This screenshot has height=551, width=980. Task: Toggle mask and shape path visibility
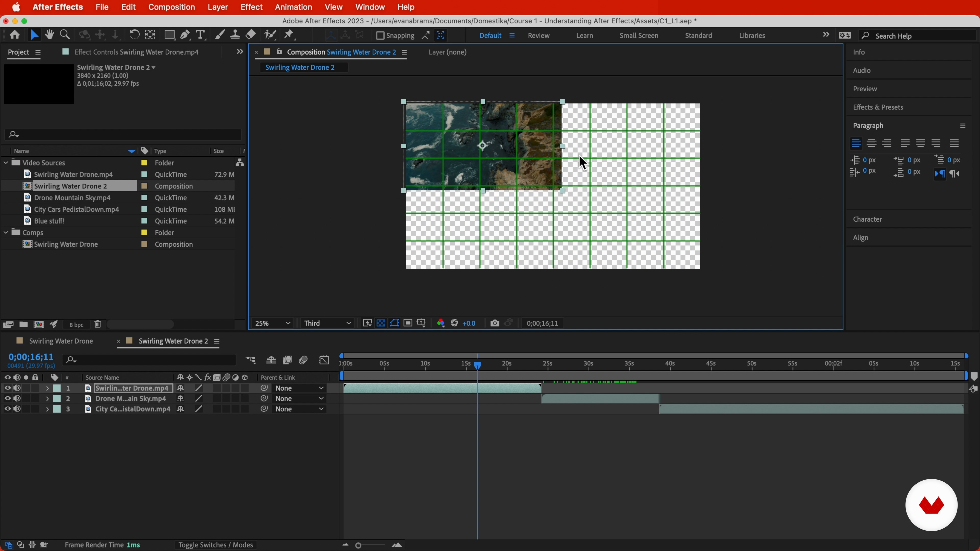394,323
